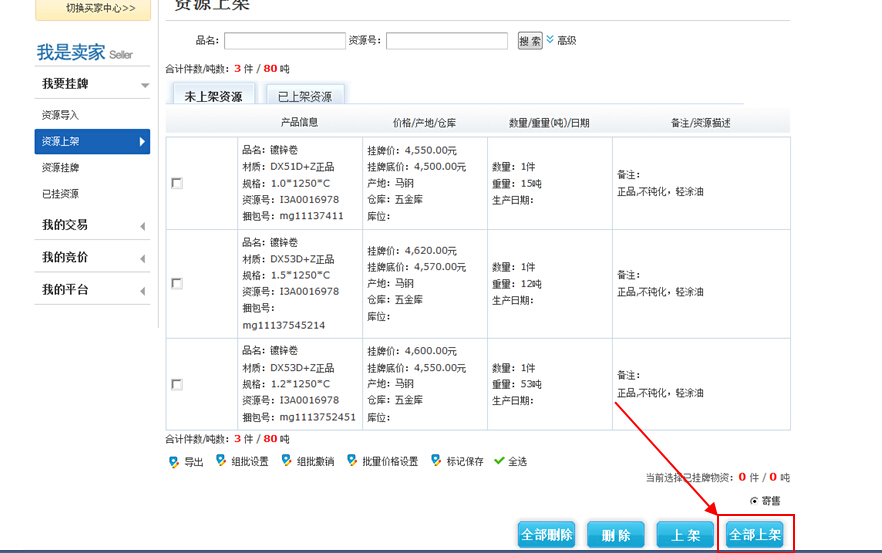Select the 寄售 radio button
Image resolution: width=882 pixels, height=553 pixels.
click(753, 500)
